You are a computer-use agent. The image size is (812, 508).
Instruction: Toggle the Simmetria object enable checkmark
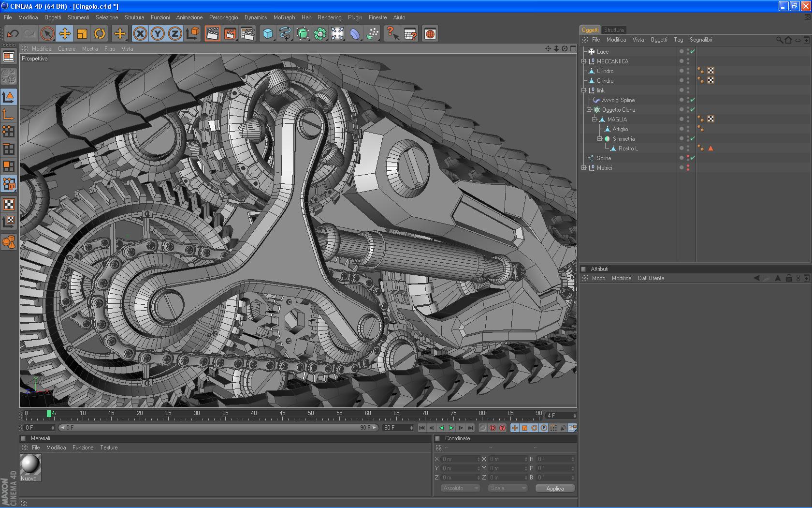[693, 138]
